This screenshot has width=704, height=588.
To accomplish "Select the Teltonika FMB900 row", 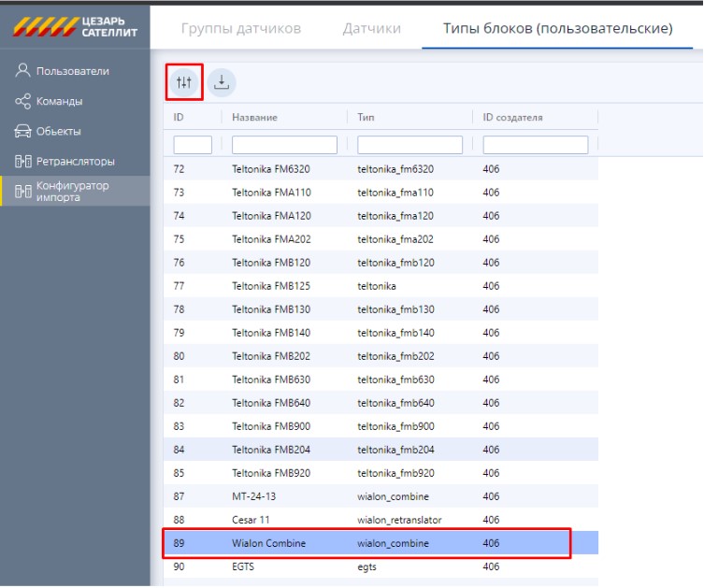I will pos(381,426).
